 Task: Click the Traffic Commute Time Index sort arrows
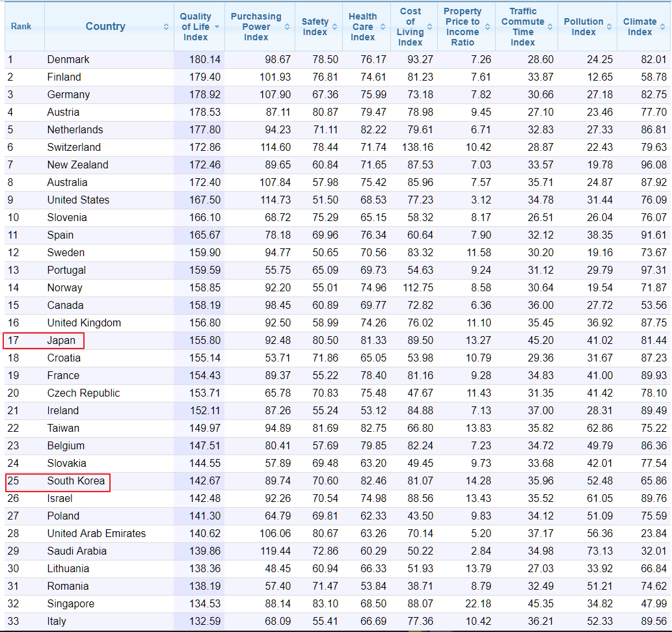(550, 27)
